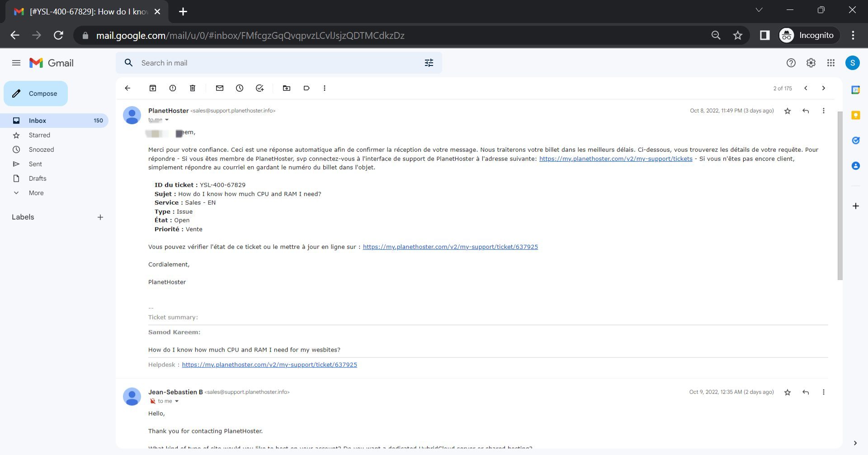Screen dimensions: 868x455
Task: Zoom with address bar magnifier icon
Action: (x=716, y=35)
